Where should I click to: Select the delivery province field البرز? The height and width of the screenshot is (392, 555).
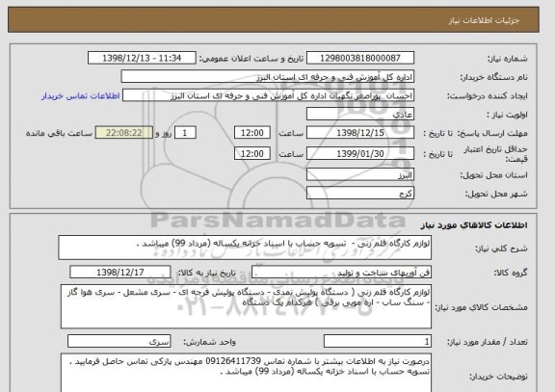coord(360,174)
